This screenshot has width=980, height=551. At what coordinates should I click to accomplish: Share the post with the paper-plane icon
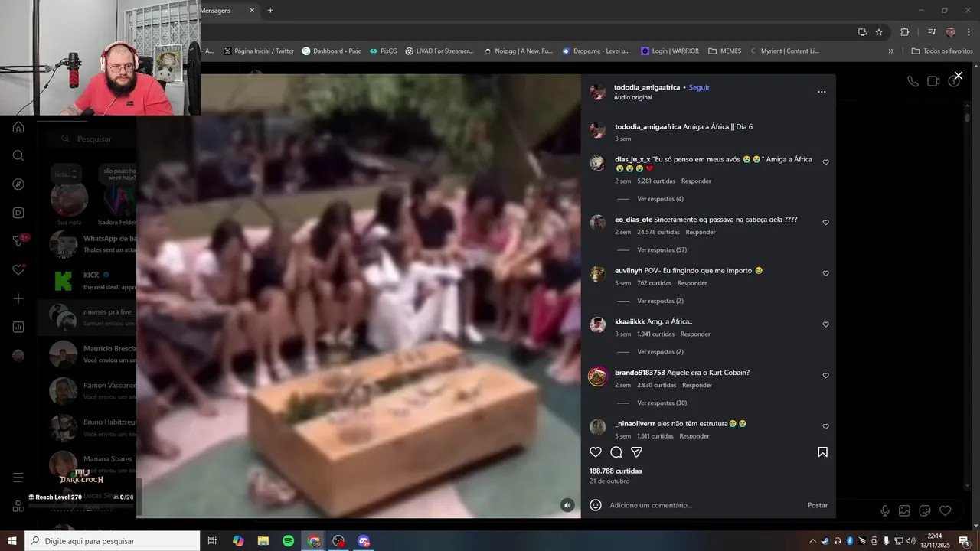[x=636, y=452]
